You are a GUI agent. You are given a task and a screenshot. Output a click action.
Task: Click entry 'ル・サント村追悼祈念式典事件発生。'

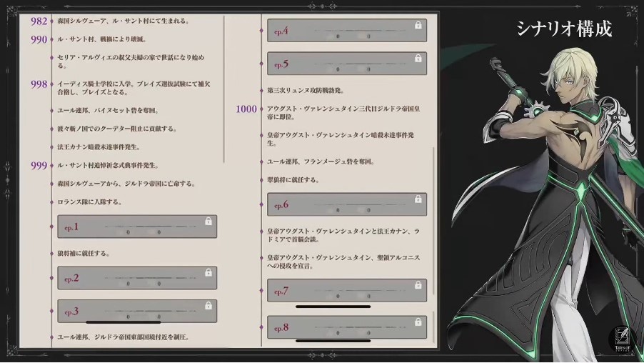pyautogui.click(x=108, y=165)
